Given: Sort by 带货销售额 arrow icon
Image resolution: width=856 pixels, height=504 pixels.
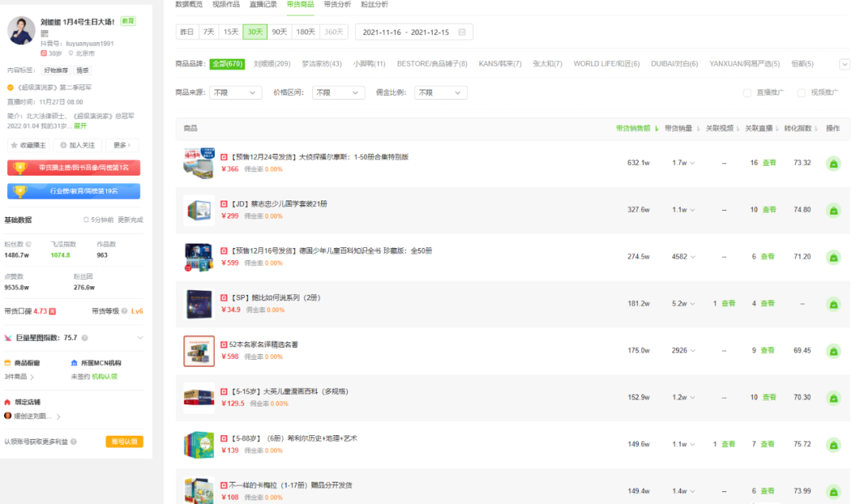Looking at the screenshot, I should (656, 128).
